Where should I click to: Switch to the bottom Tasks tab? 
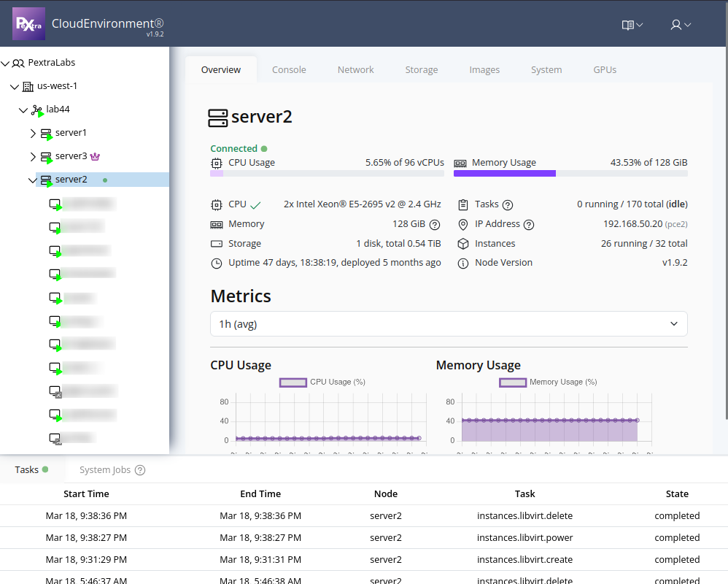coord(31,469)
